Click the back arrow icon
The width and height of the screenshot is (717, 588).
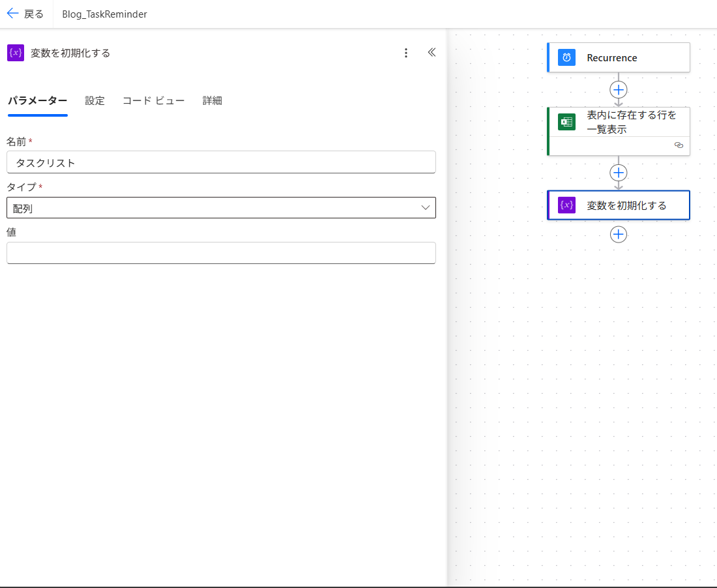tap(12, 14)
